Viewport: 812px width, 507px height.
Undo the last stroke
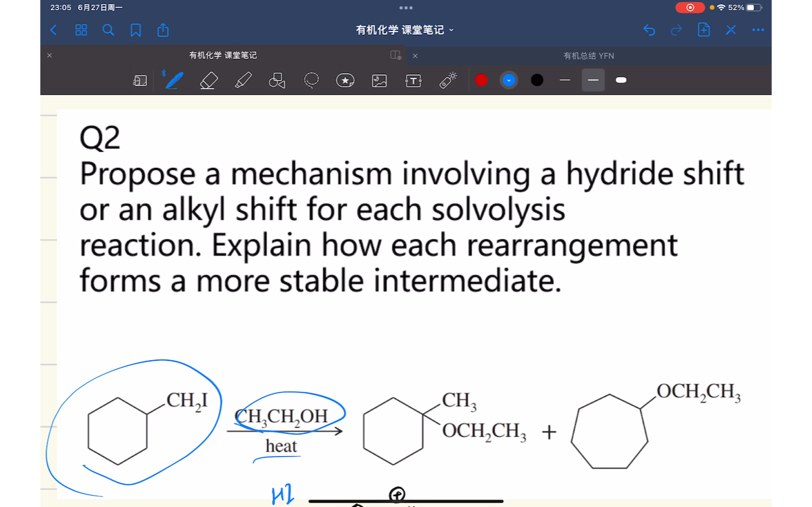(x=649, y=30)
